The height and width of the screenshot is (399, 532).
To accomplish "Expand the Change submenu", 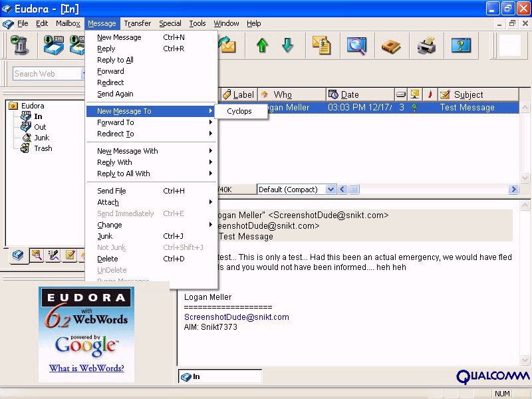I will (x=152, y=225).
